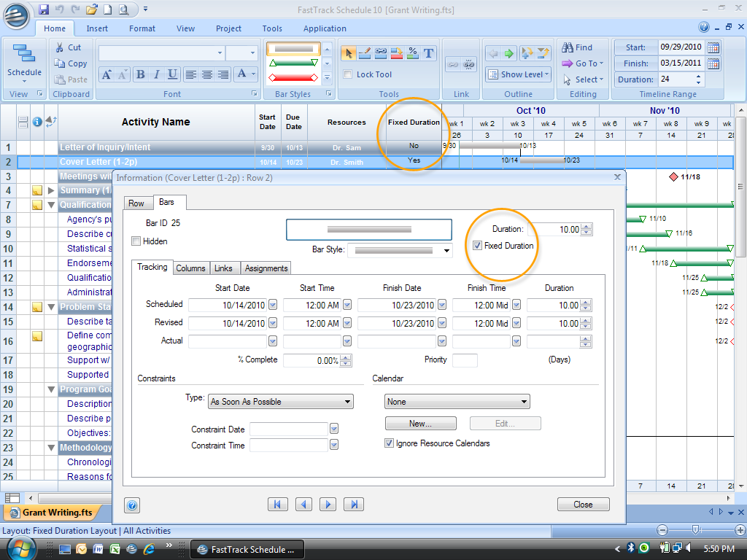747x560 pixels.
Task: Click the Scheduled Start Date field
Action: coord(227,306)
